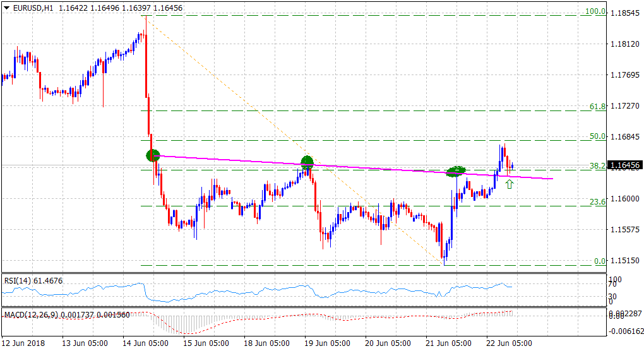
Task: Click the current price tag 1.16456
Action: [x=624, y=165]
